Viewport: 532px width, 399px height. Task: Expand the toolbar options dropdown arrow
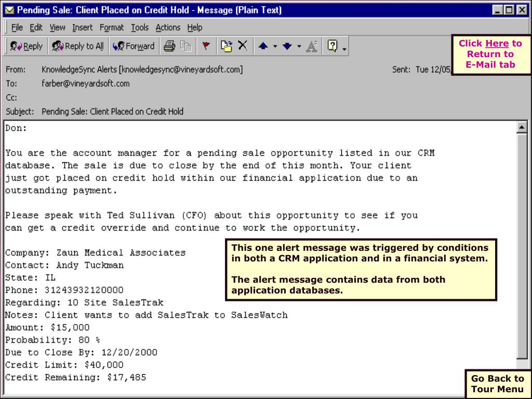(x=344, y=49)
